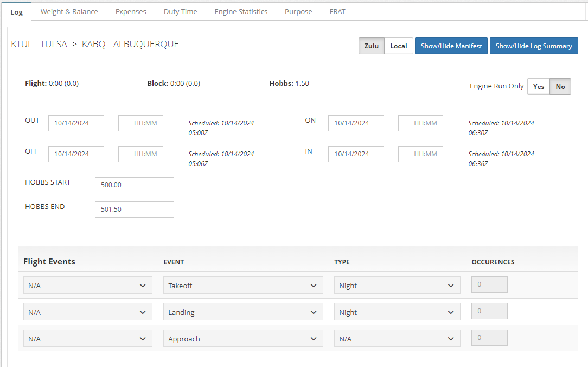
Task: Click Show/Hide Manifest button
Action: [451, 46]
